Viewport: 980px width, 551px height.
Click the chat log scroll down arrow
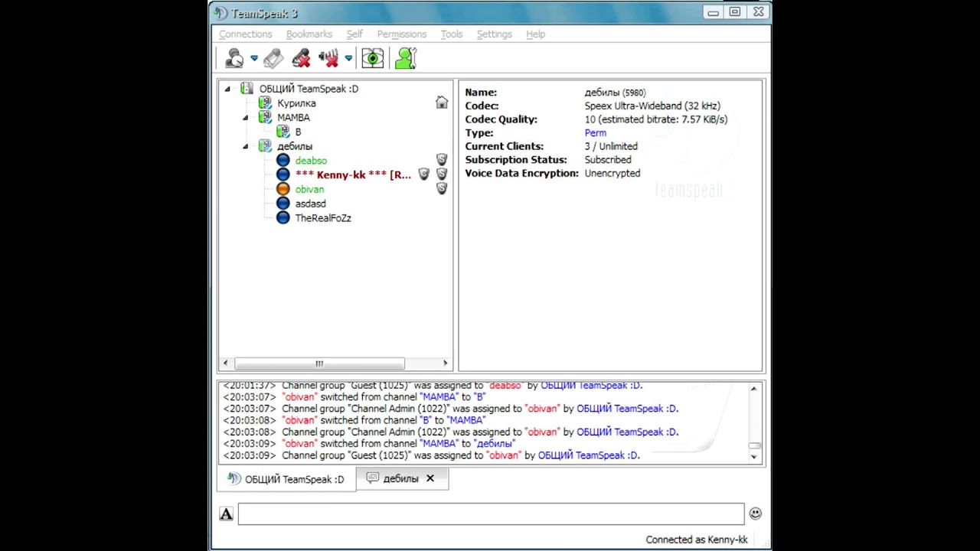754,457
